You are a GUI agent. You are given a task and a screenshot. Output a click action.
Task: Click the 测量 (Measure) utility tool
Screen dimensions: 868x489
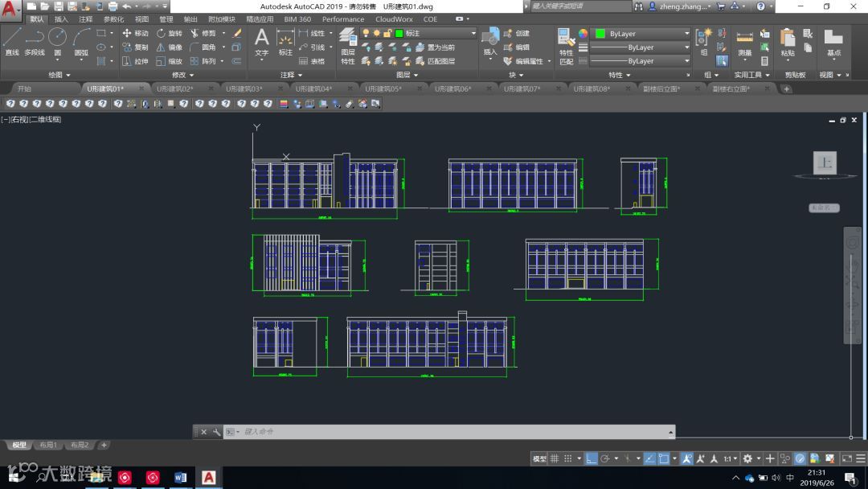(x=744, y=42)
